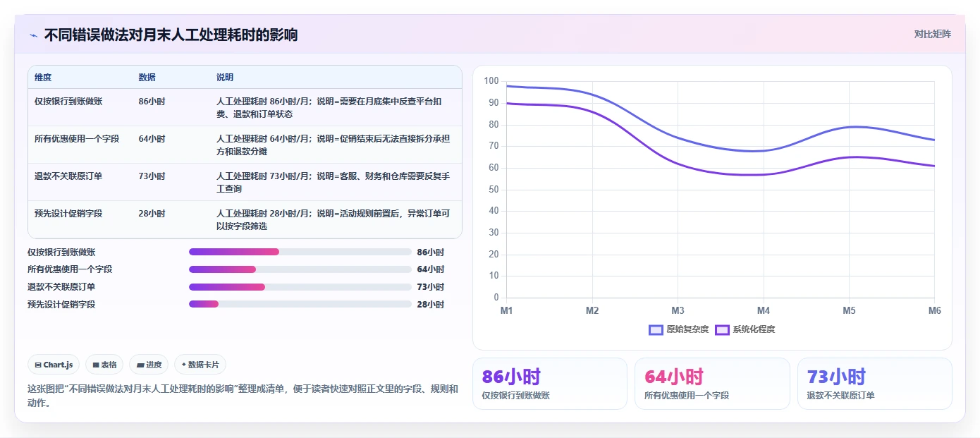Click the Chart.js tag chip

pos(54,365)
